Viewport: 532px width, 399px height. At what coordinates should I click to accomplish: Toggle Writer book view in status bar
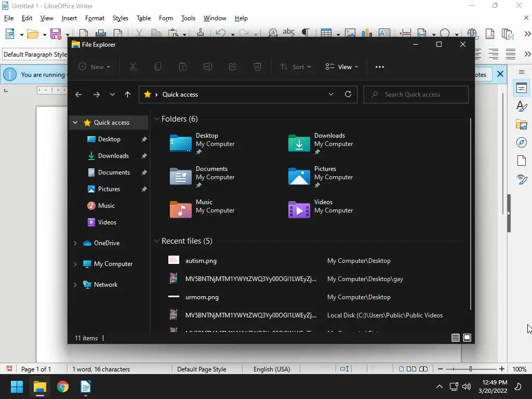tap(423, 369)
